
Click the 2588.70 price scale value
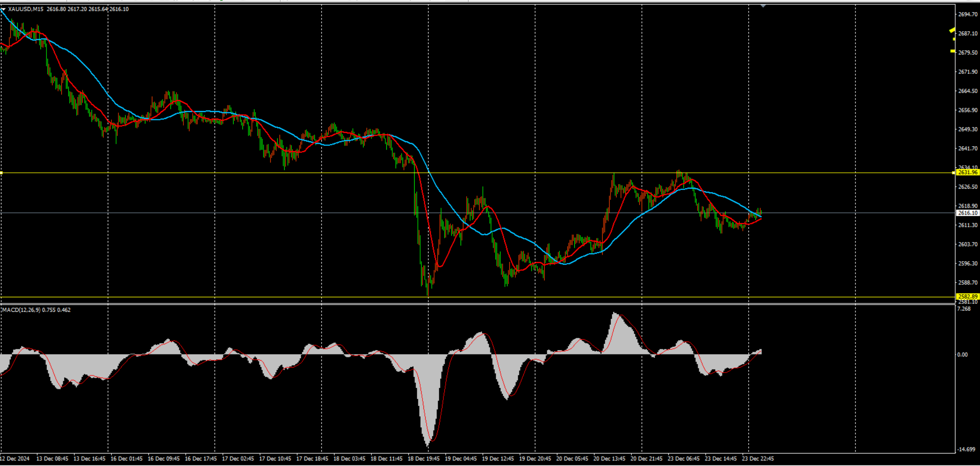(968, 282)
